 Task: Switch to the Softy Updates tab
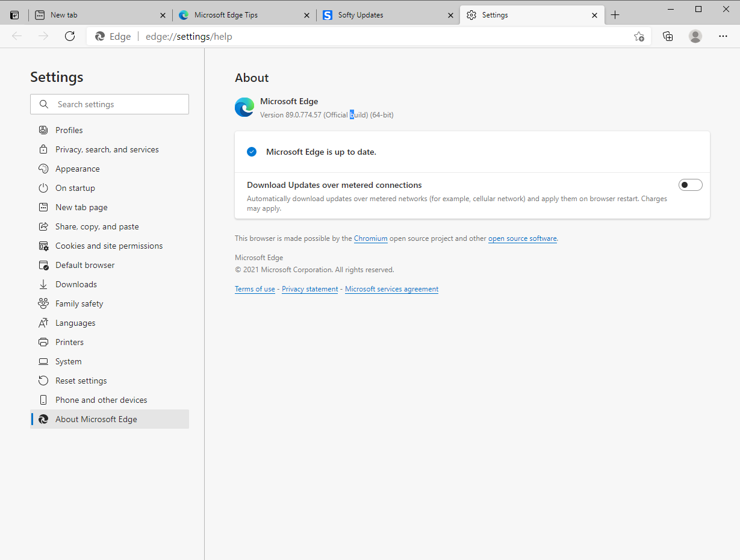(388, 15)
